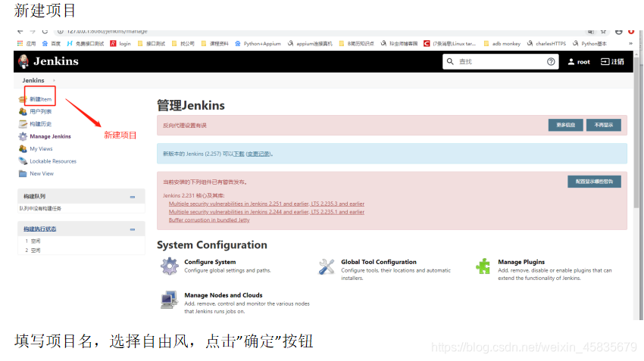
Task: Open 构建历史 link
Action: [41, 124]
